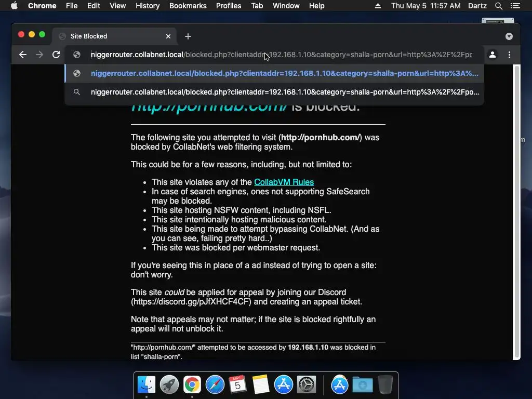Click the eject icon in menu bar
This screenshot has width=532, height=399.
[x=378, y=6]
